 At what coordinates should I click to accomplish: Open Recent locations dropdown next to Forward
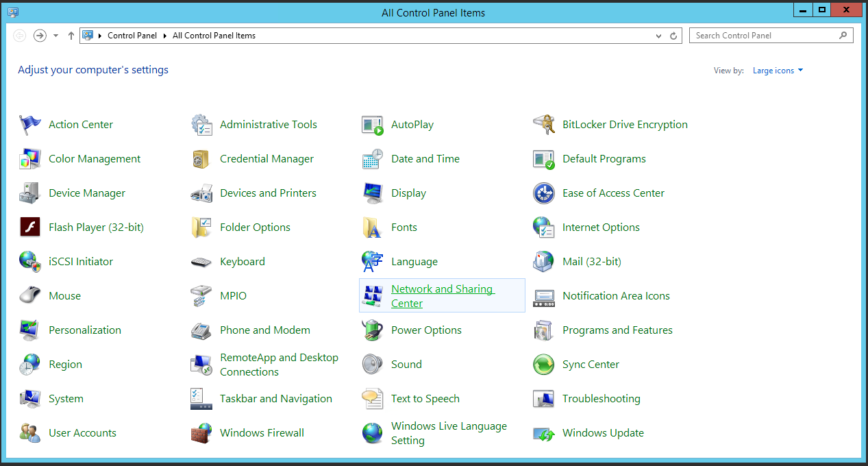tap(55, 36)
